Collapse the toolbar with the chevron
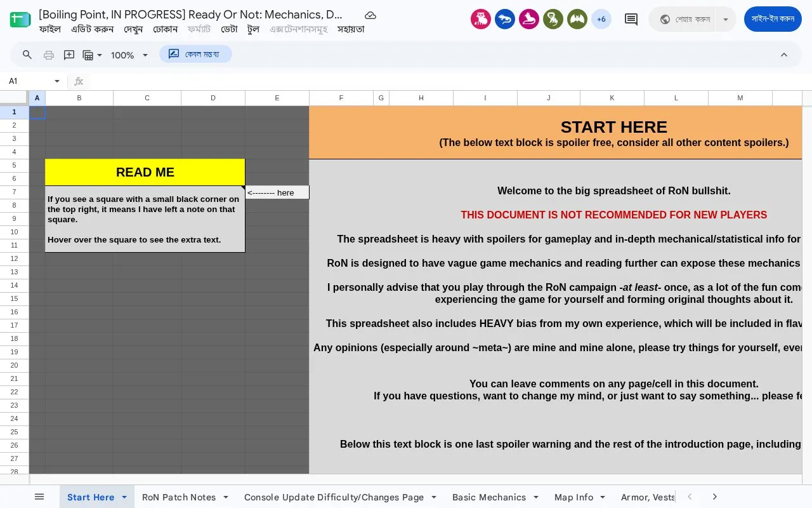 point(784,55)
